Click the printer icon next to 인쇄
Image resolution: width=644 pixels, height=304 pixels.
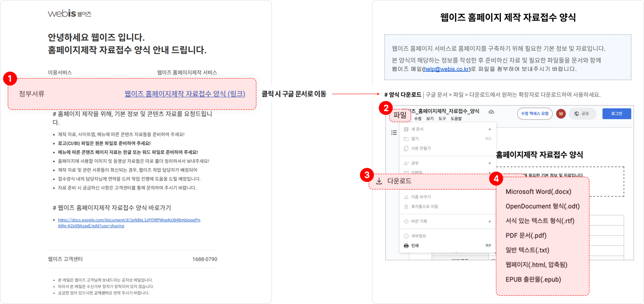pos(406,246)
